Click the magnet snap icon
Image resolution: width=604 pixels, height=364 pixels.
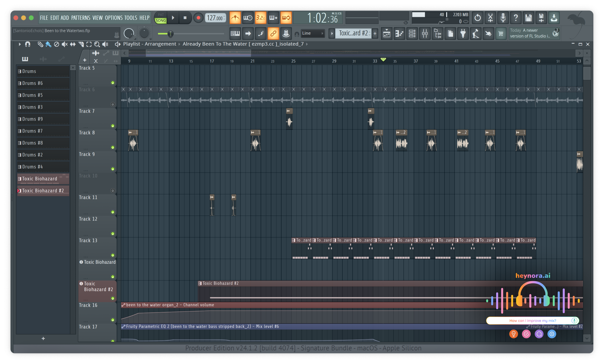(28, 44)
